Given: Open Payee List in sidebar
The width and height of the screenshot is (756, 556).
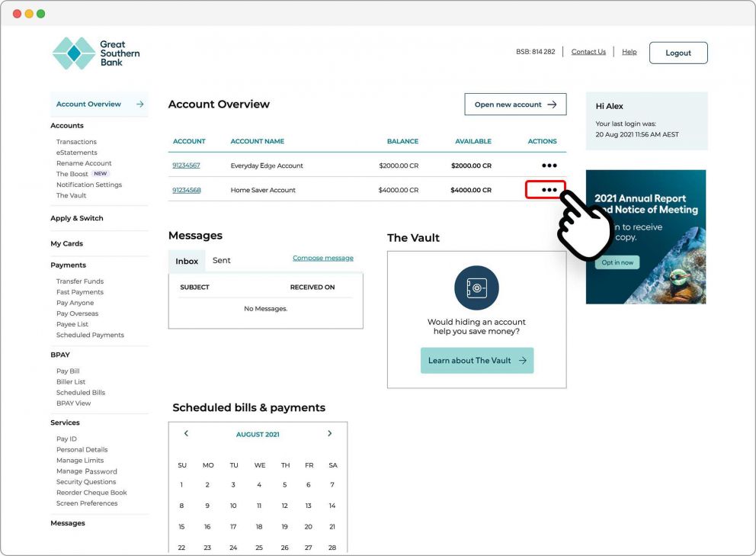Looking at the screenshot, I should click(x=72, y=324).
